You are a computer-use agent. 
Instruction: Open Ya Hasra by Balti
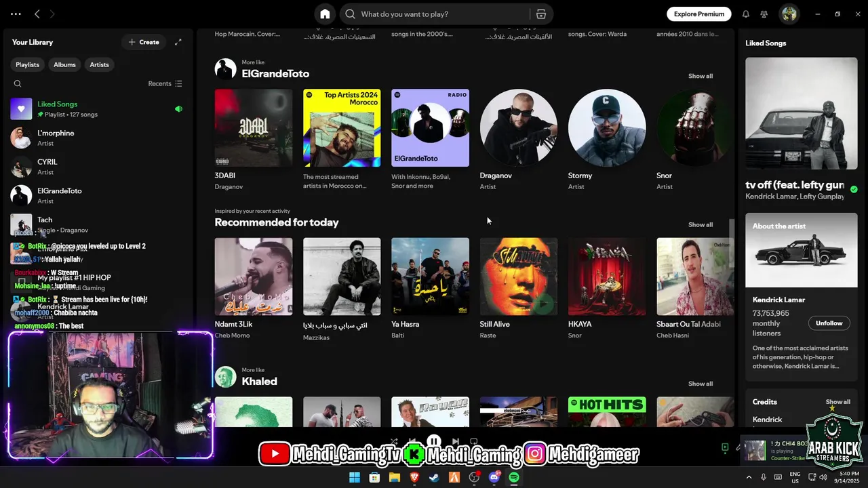coord(430,289)
